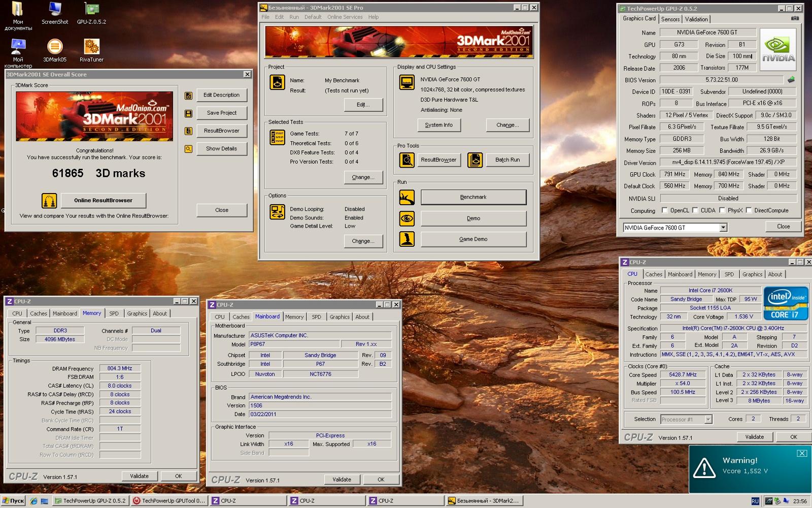812x508 pixels.
Task: Click the Model P8P67 field in Mainboard tab
Action: [x=293, y=344]
